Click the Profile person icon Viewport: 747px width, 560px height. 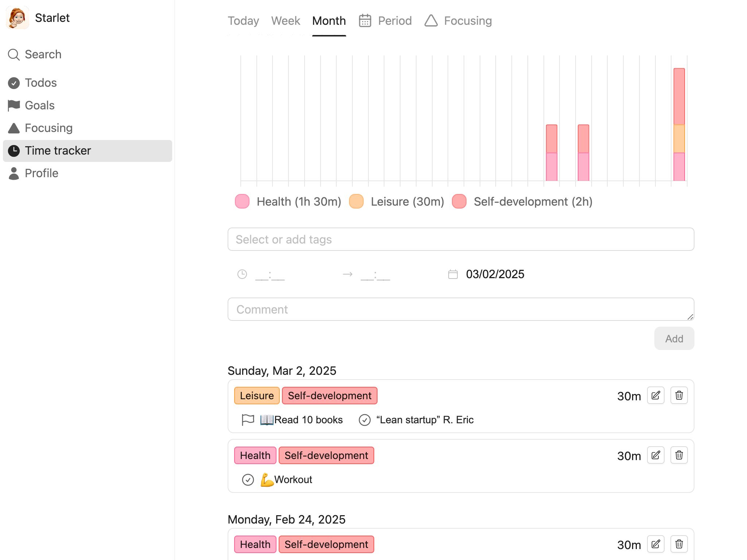tap(13, 173)
